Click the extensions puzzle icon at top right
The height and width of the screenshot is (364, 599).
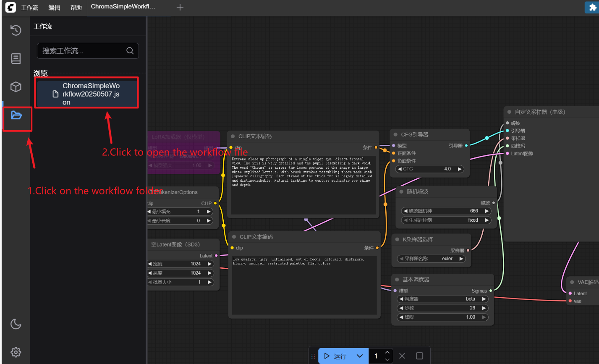click(x=592, y=8)
